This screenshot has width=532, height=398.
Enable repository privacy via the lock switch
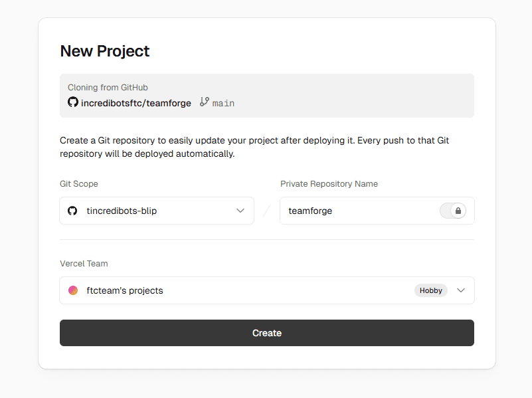(453, 210)
